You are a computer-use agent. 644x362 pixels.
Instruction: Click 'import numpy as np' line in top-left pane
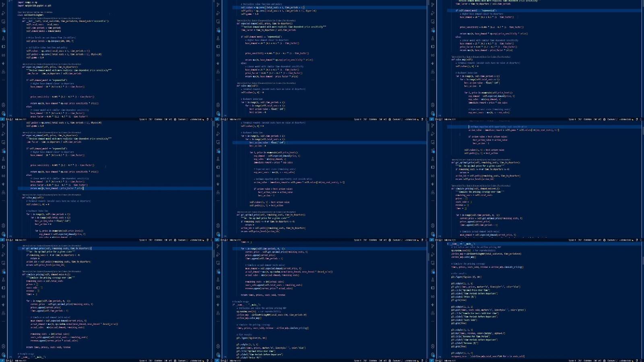coord(27,2)
